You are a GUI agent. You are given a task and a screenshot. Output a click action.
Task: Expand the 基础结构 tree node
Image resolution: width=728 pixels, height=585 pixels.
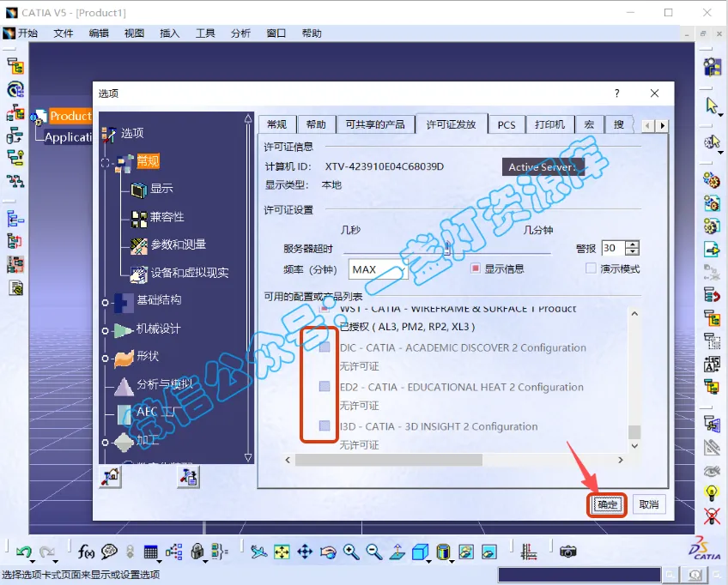tap(105, 303)
